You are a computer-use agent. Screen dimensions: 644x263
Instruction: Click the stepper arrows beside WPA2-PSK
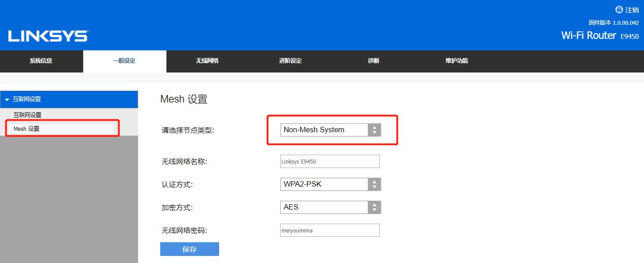(374, 184)
